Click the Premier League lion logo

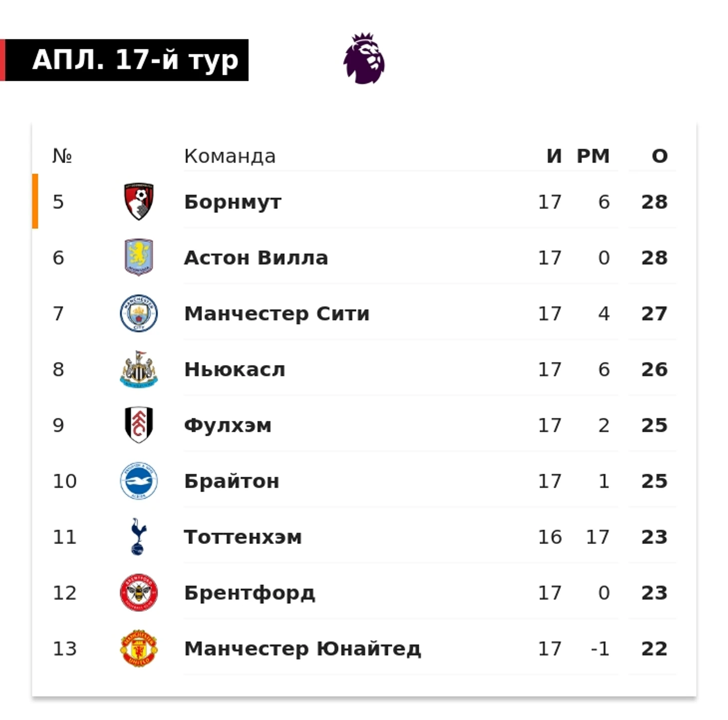click(364, 58)
